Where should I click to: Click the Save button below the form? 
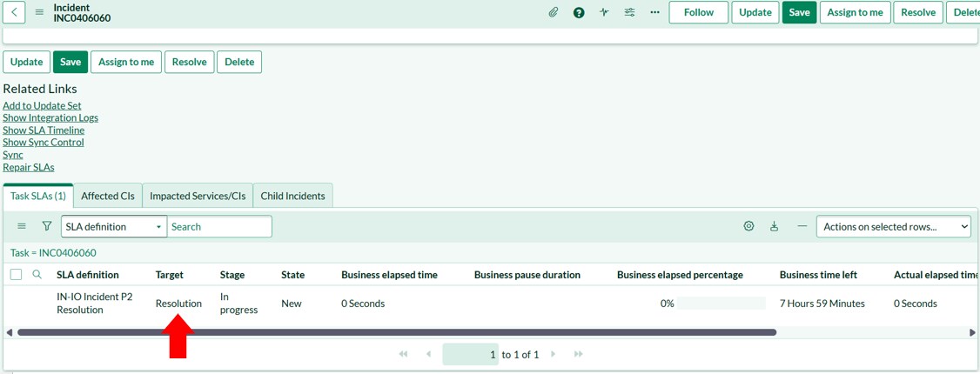pyautogui.click(x=70, y=62)
